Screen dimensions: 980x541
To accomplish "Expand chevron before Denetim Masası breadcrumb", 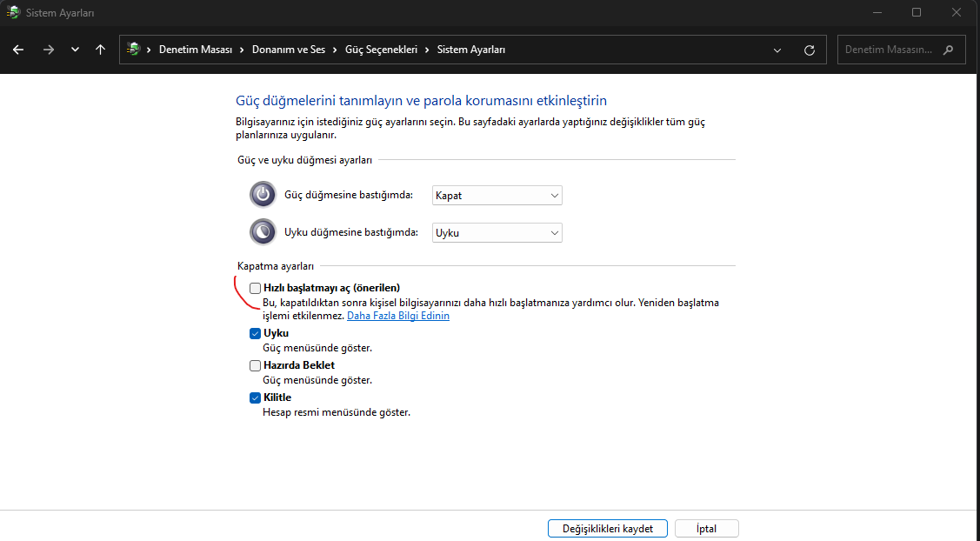I will point(150,50).
